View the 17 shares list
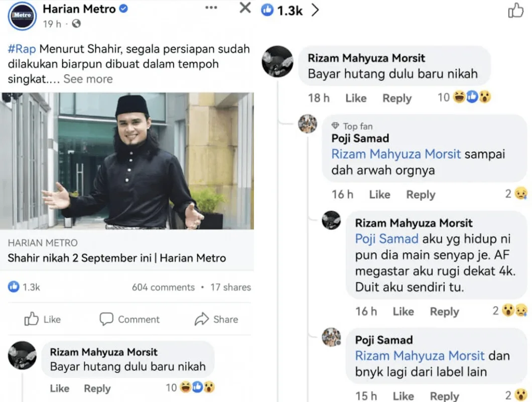 click(x=230, y=287)
